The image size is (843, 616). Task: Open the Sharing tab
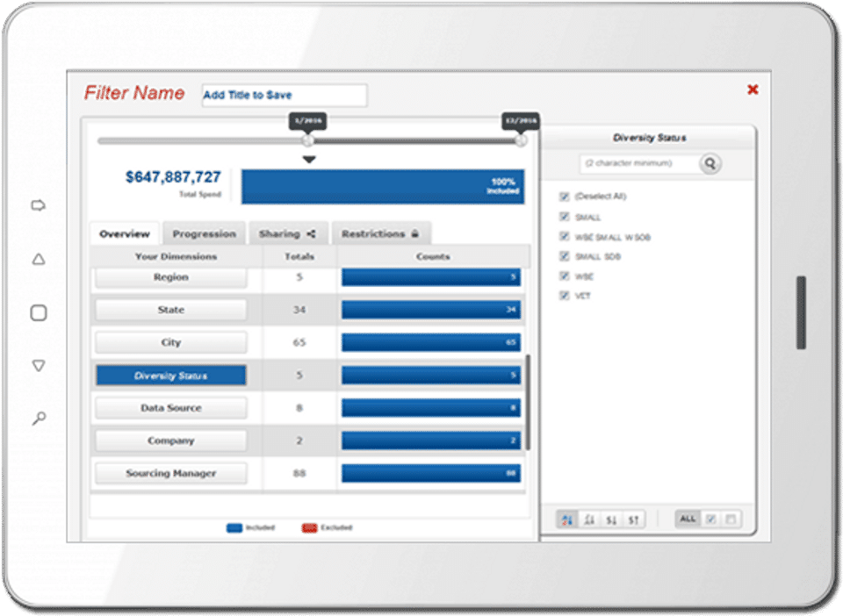[288, 233]
